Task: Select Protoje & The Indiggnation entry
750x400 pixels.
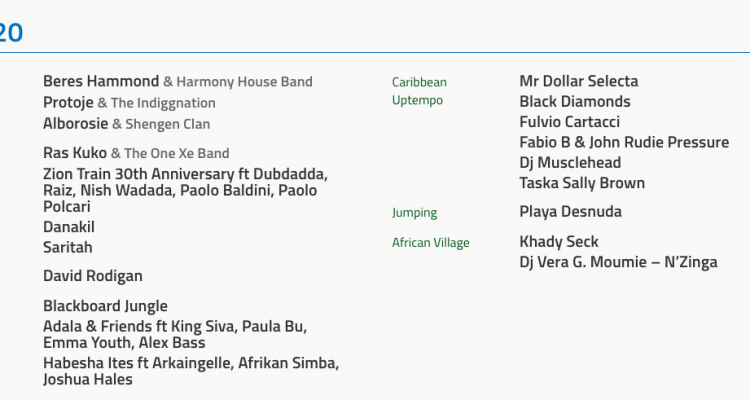Action: coord(129,103)
